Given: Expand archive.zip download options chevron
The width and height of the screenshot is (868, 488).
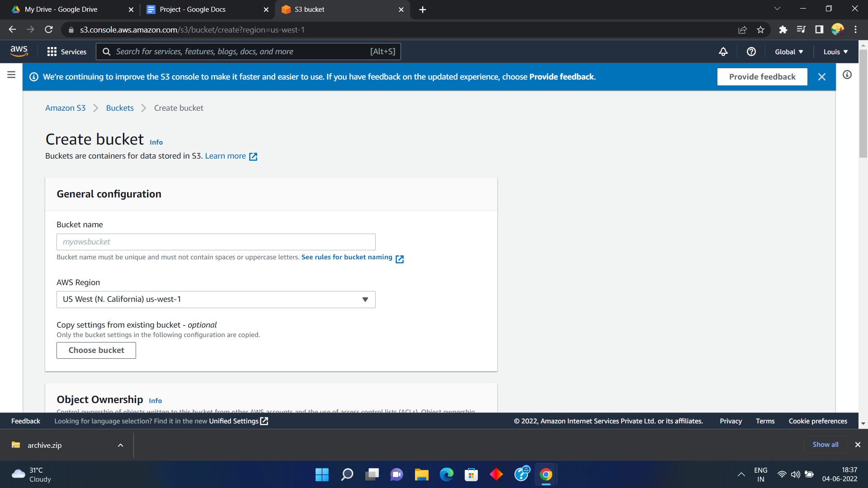Looking at the screenshot, I should [120, 445].
